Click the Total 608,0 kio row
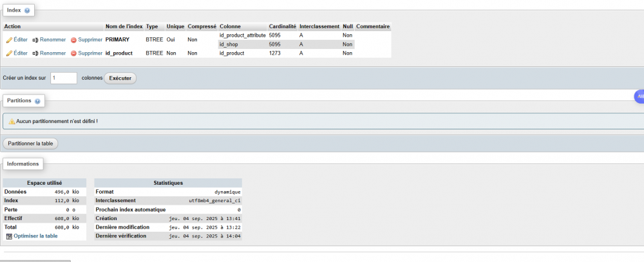This screenshot has width=644, height=262. click(45, 227)
